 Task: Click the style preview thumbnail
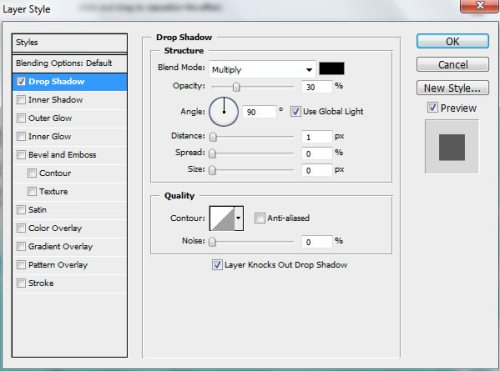point(452,147)
